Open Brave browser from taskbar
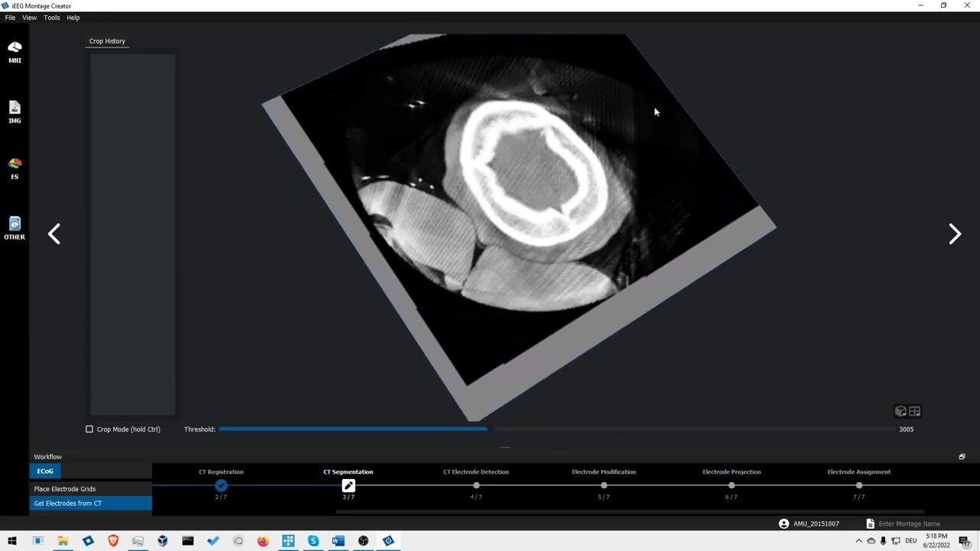 coord(113,541)
